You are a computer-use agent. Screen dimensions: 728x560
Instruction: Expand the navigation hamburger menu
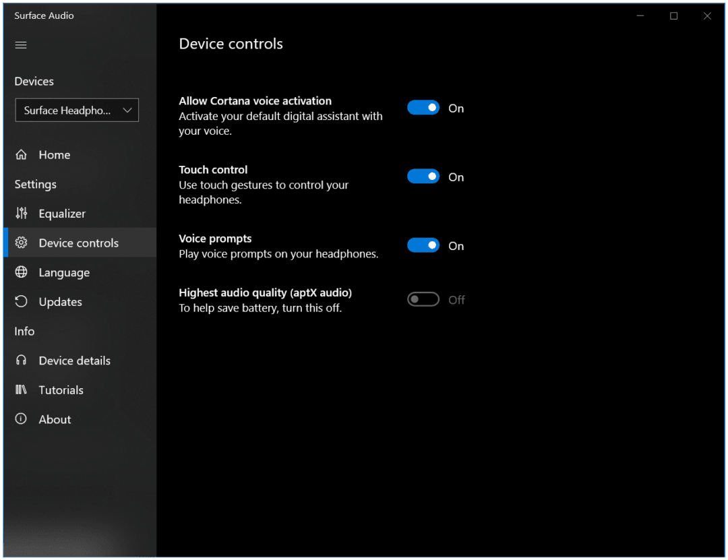click(20, 44)
